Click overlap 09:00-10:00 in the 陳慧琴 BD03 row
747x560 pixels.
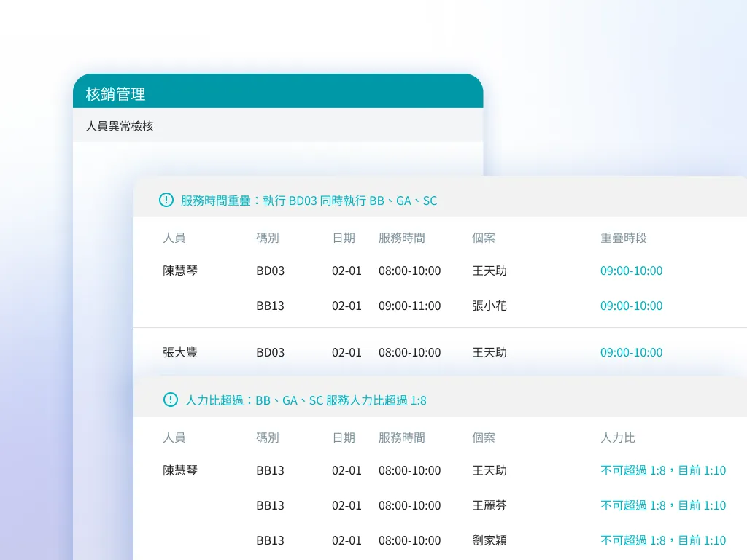[x=631, y=271]
